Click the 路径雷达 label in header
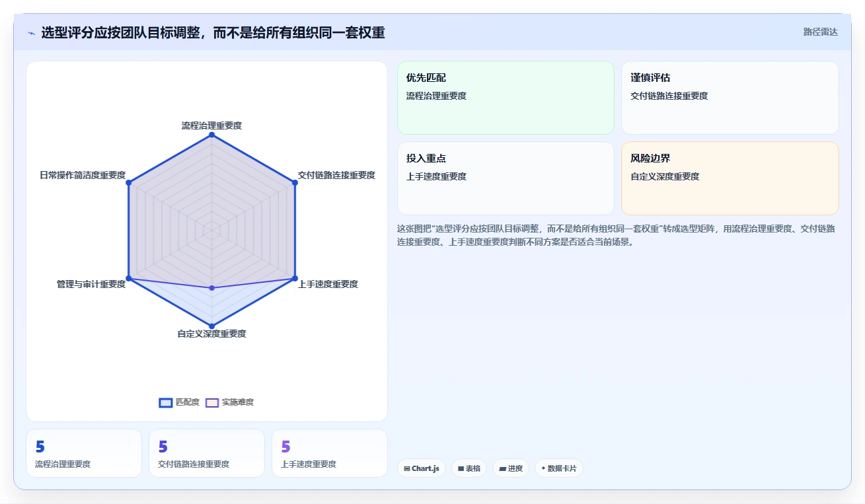 click(x=821, y=32)
